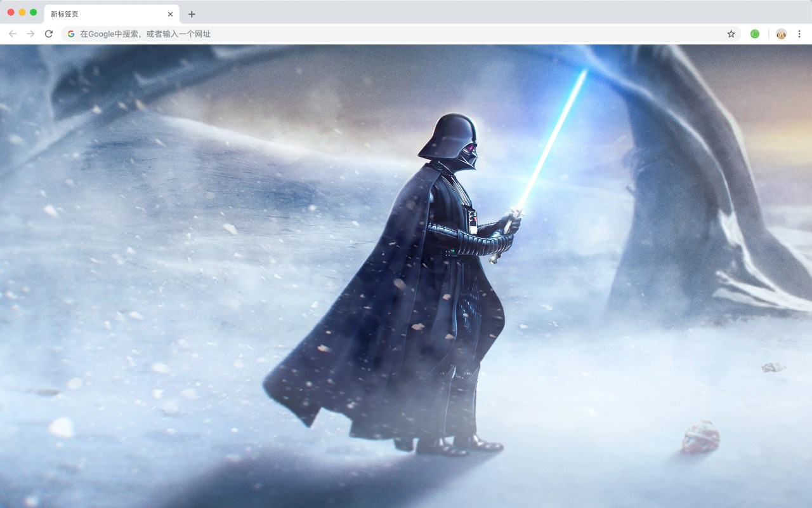Focus the 在Google中搜索 address bar
The height and width of the screenshot is (508, 812).
[x=401, y=34]
